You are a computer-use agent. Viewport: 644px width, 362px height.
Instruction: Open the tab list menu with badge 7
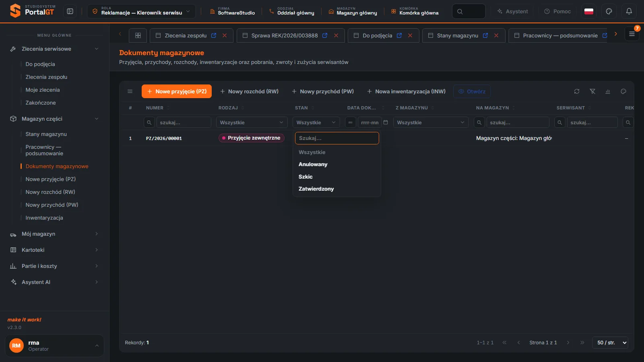pos(632,34)
